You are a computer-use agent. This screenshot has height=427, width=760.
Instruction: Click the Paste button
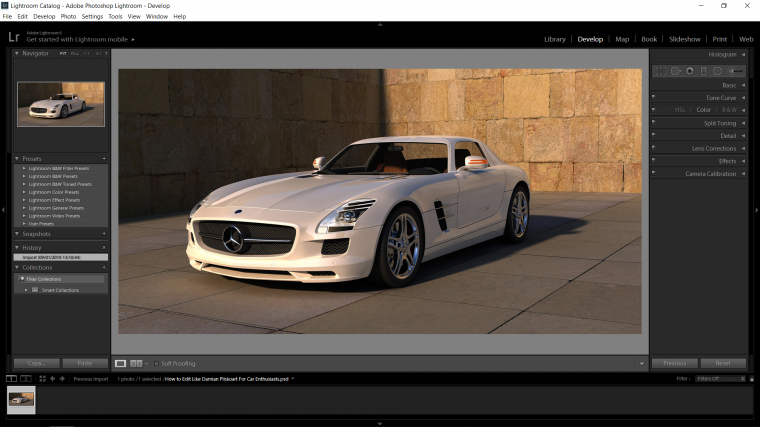[x=85, y=363]
